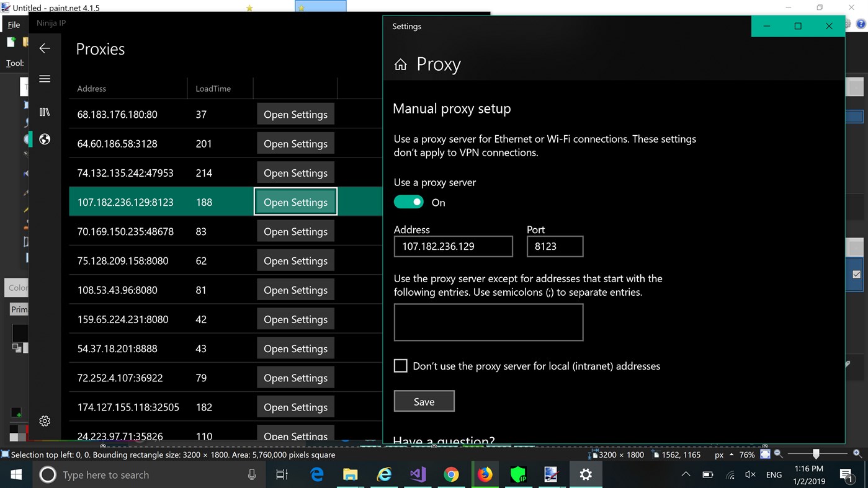Click the library icon in Ninja IP sidebar
The image size is (868, 488).
pos(44,112)
